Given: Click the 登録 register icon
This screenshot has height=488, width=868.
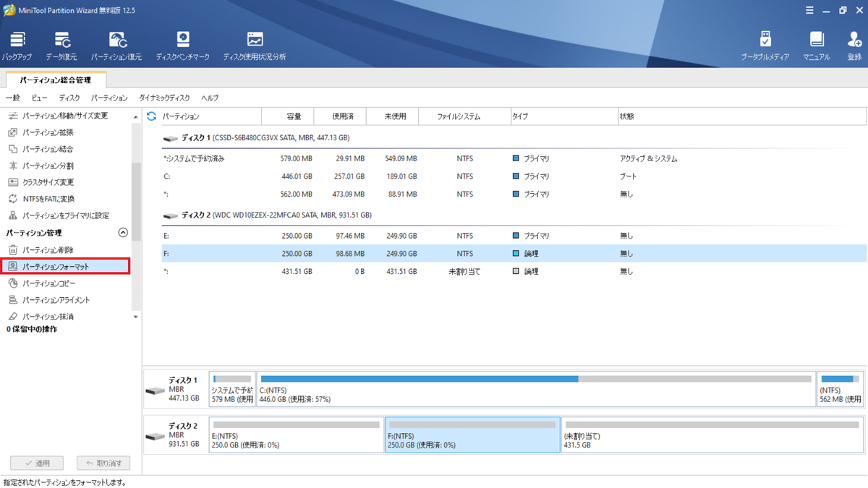Looking at the screenshot, I should click(854, 46).
